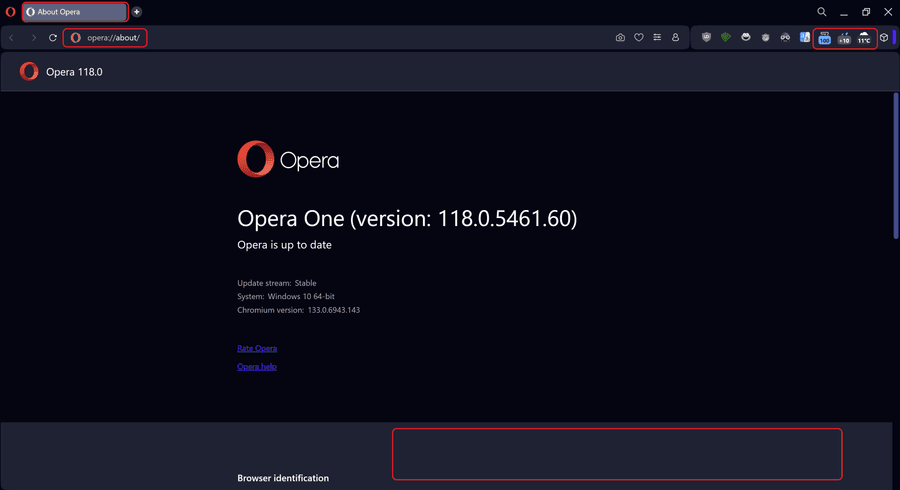Image resolution: width=900 pixels, height=490 pixels.
Task: Click the 'Update stream: Stable' line
Action: point(277,283)
